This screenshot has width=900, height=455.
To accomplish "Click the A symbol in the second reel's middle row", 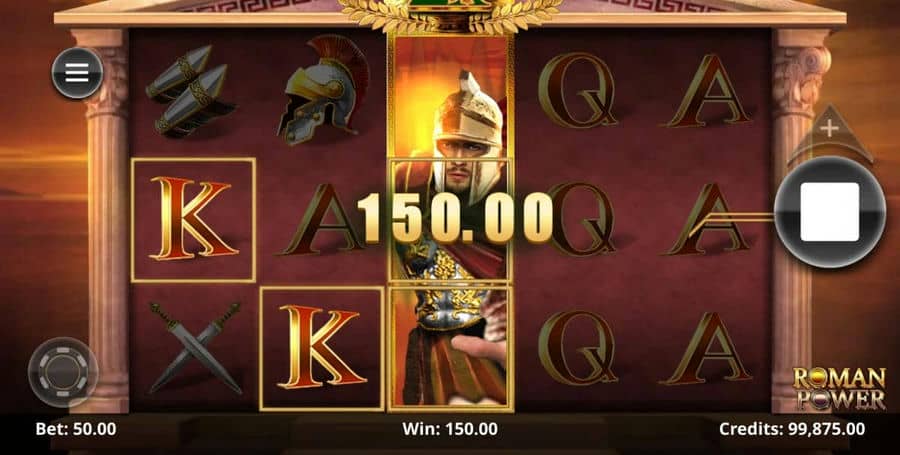I will [x=321, y=219].
